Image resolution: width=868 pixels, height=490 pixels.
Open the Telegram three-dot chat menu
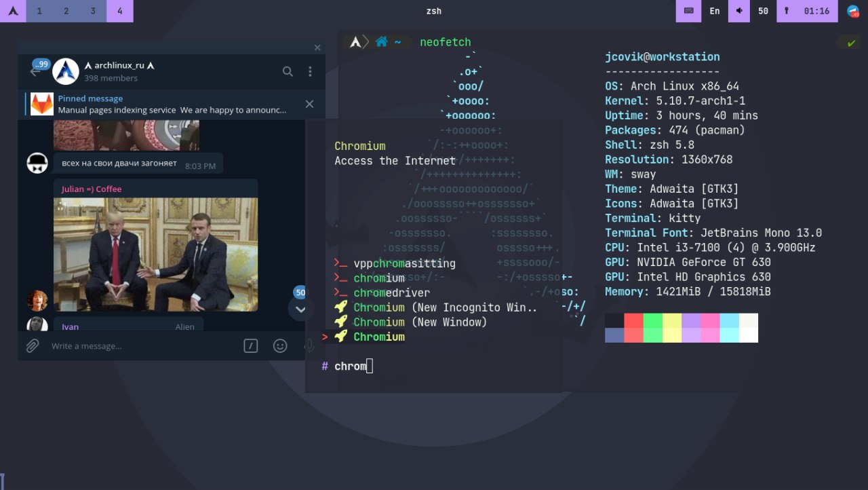point(310,71)
